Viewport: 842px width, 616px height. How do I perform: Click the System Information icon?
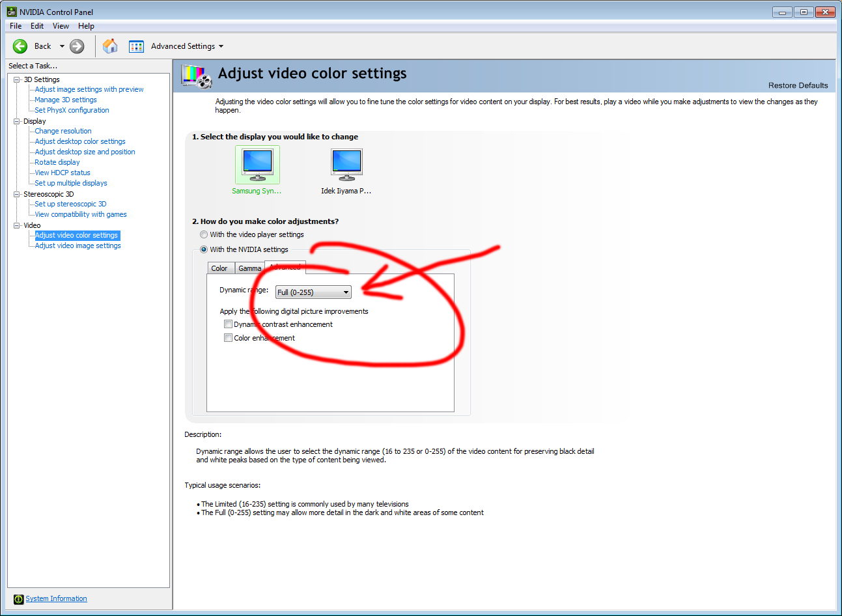click(x=18, y=599)
